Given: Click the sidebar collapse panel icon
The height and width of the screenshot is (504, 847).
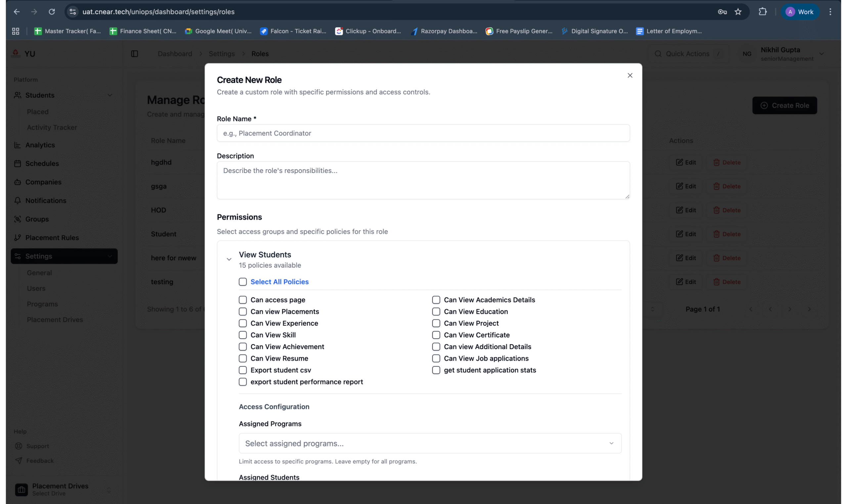Looking at the screenshot, I should (x=135, y=54).
